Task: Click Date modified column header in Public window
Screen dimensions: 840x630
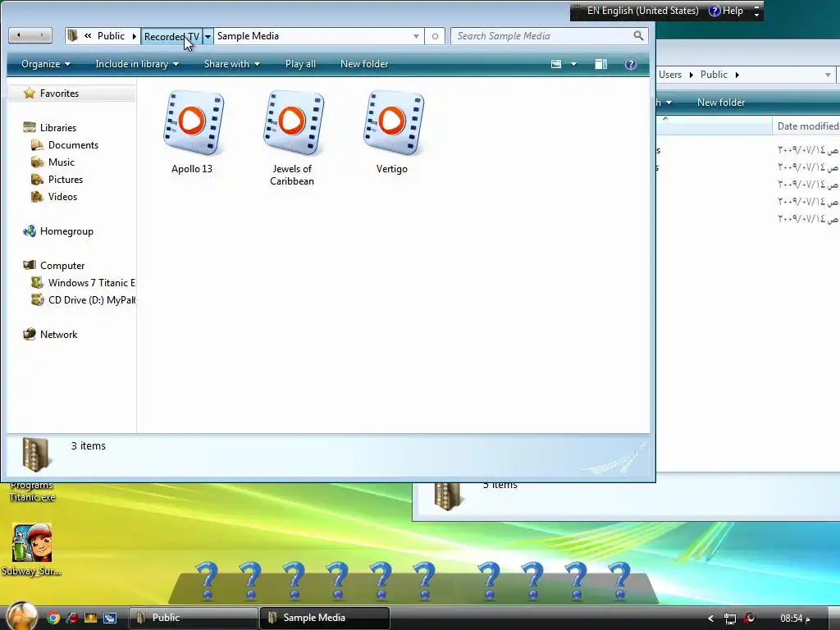Action: coord(806,126)
